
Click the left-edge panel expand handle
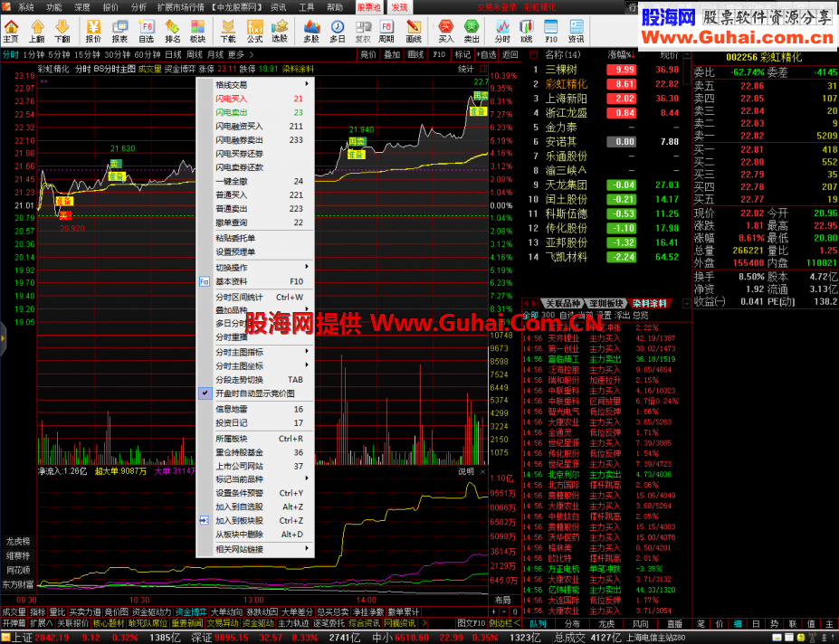coord(4,338)
